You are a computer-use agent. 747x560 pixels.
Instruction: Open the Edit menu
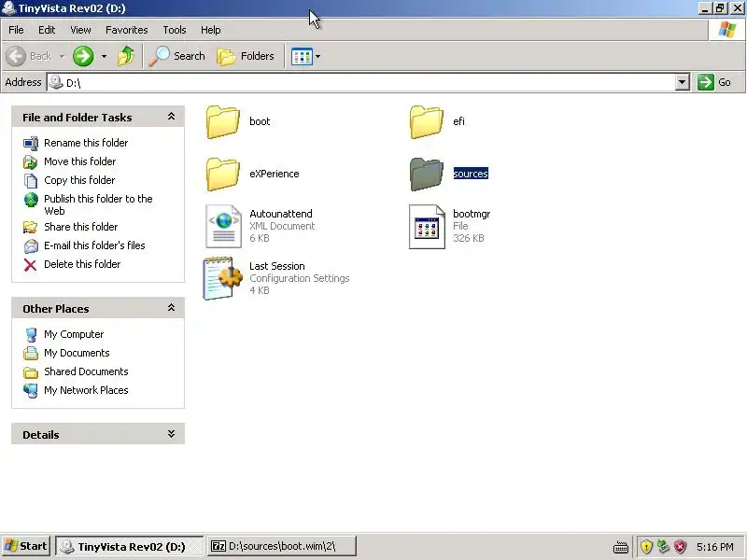47,30
